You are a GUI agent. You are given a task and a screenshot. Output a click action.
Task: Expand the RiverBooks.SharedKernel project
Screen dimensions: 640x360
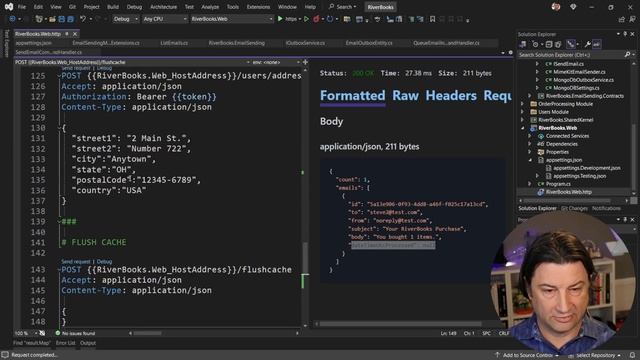pyautogui.click(x=522, y=120)
